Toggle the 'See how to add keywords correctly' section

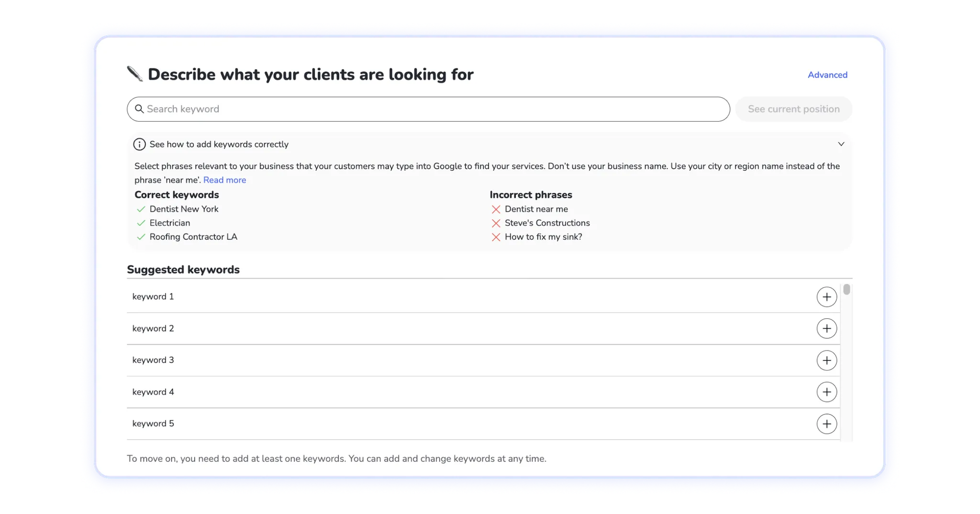[x=219, y=145]
